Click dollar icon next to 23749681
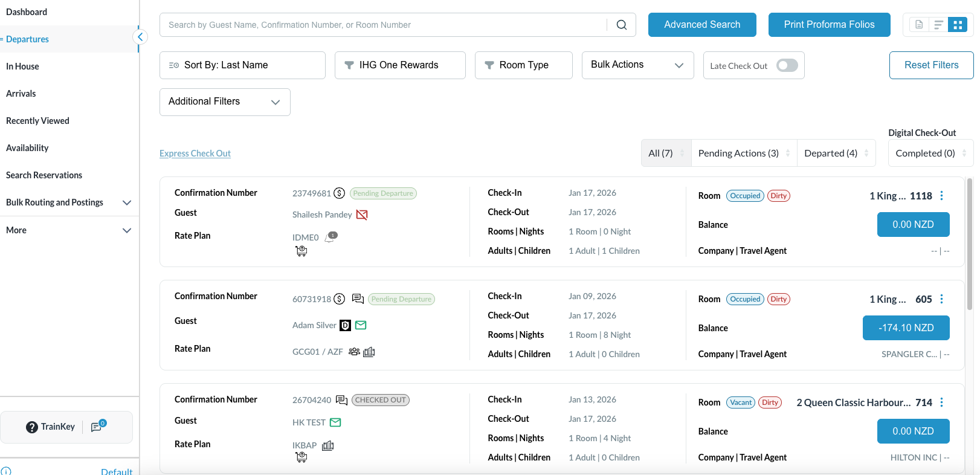The height and width of the screenshot is (475, 980). coord(340,193)
